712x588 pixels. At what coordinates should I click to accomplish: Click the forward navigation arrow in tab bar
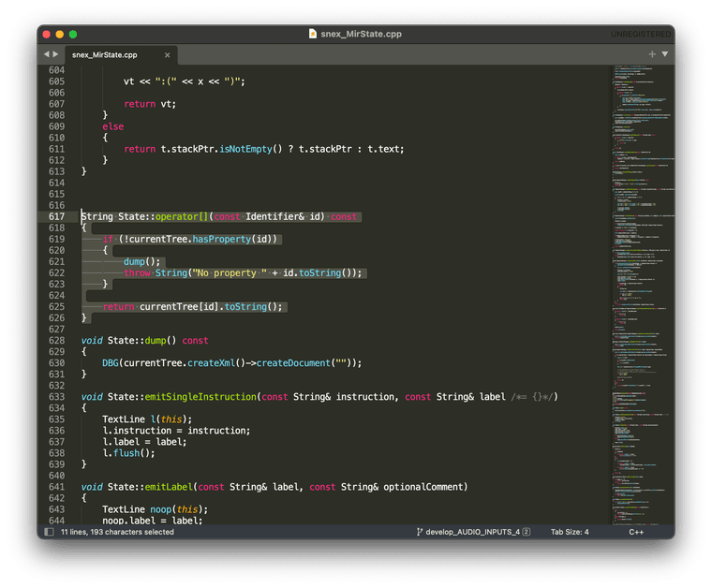click(x=55, y=54)
